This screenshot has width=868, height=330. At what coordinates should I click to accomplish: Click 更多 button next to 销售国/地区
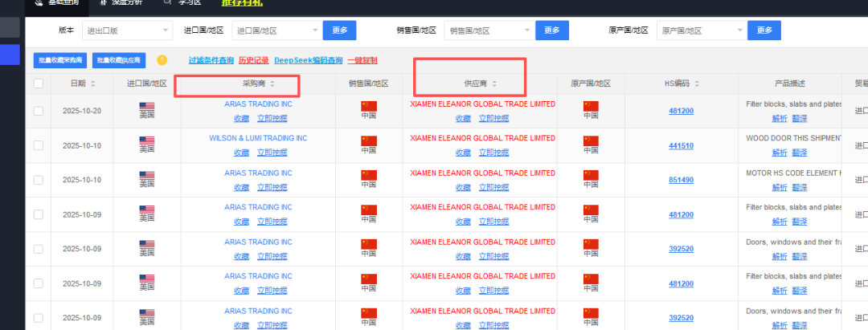tap(552, 31)
